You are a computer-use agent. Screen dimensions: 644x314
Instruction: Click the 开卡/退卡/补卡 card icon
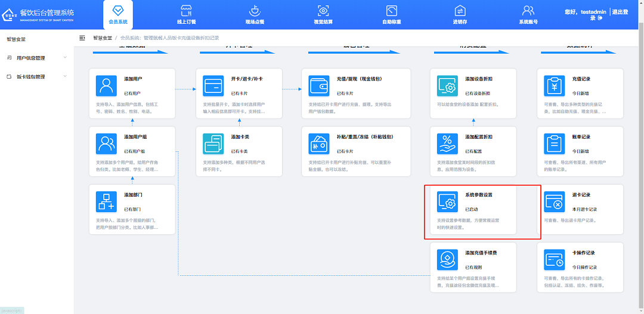click(x=213, y=86)
